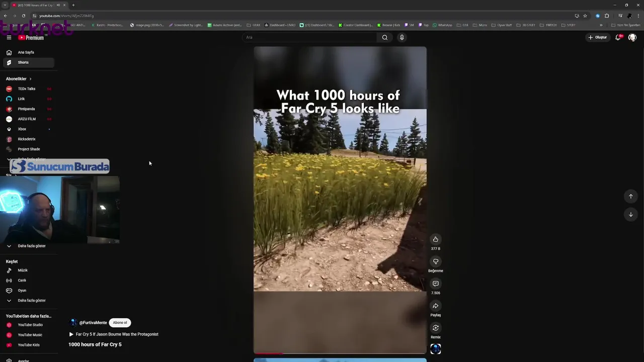644x362 pixels.
Task: Go to next Short with down arrow
Action: tap(631, 215)
